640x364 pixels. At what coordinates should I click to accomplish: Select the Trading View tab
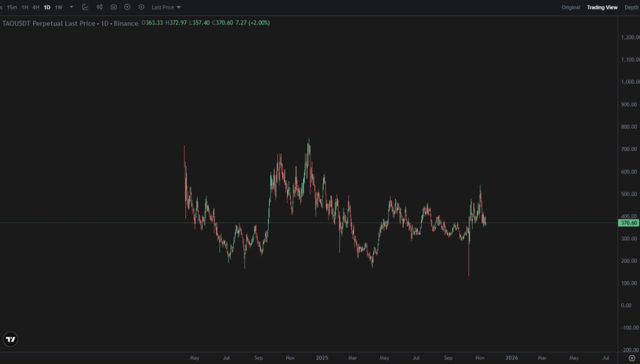pos(602,7)
